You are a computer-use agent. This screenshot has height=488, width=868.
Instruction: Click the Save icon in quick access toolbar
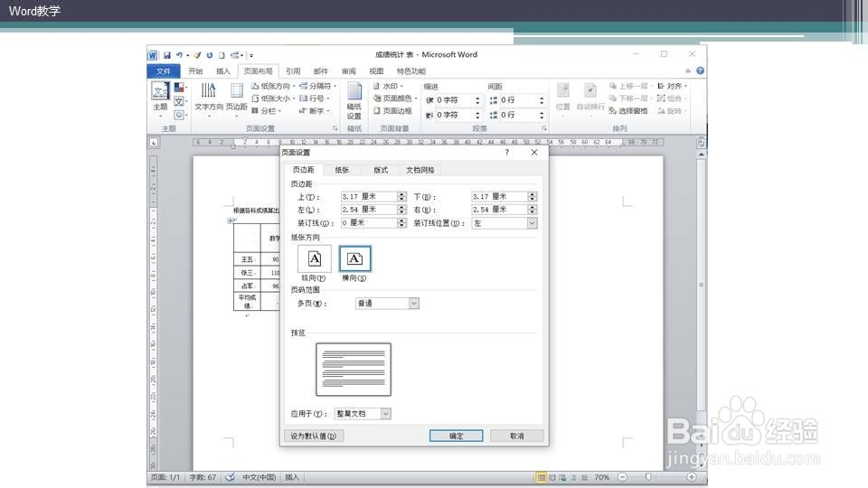coord(166,55)
